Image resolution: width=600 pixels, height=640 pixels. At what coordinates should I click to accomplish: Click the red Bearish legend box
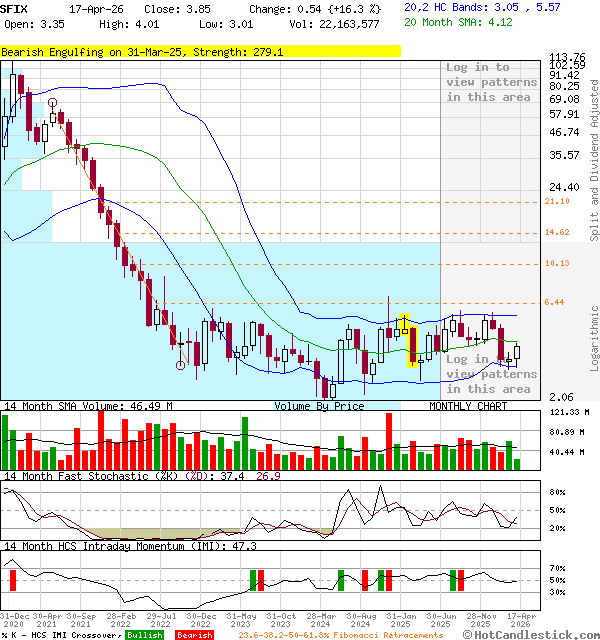pos(194,635)
